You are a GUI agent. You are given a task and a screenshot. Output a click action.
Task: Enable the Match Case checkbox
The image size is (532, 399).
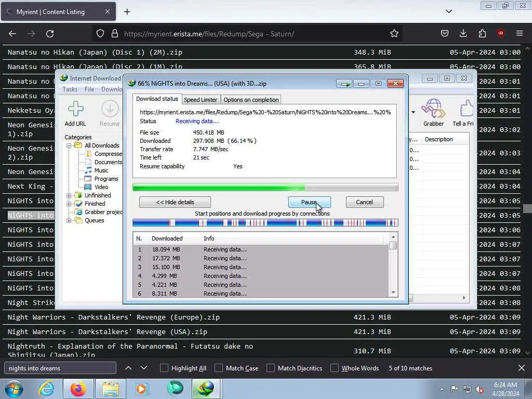(219, 368)
